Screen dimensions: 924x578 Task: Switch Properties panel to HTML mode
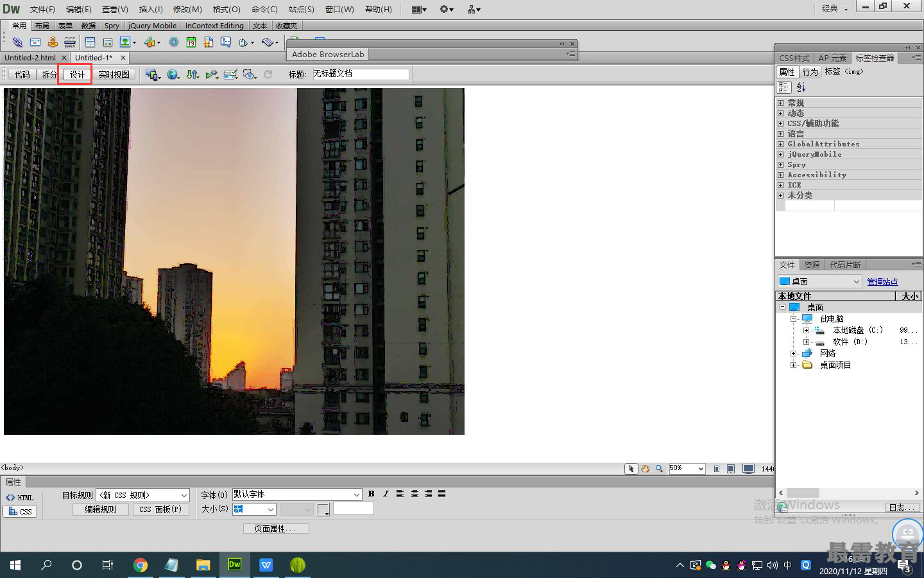(x=20, y=498)
